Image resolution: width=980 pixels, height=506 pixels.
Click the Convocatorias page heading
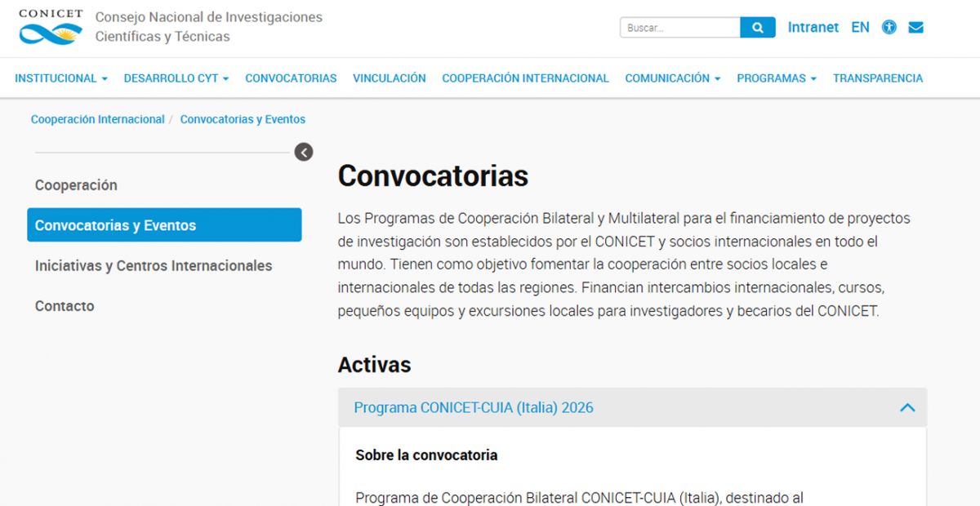tap(433, 175)
